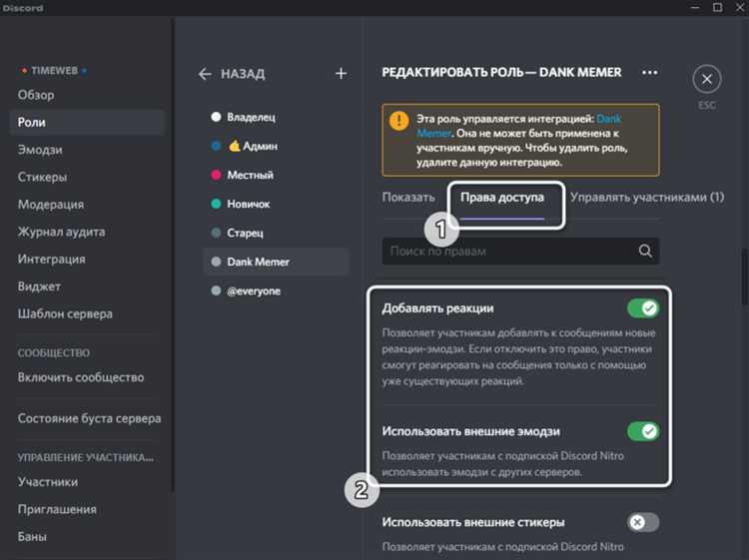This screenshot has width=749, height=560.
Task: Select Роли in the sidebar
Action: click(87, 122)
